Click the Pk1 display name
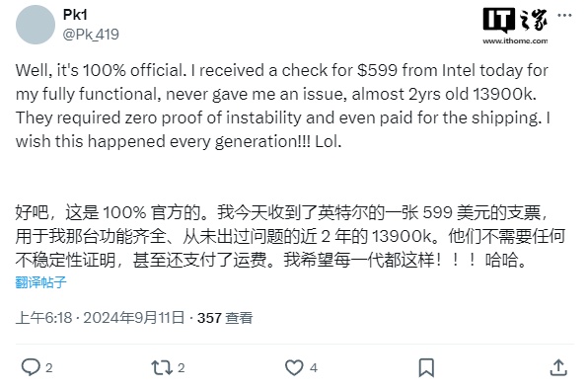The image size is (588, 390). pyautogui.click(x=75, y=15)
